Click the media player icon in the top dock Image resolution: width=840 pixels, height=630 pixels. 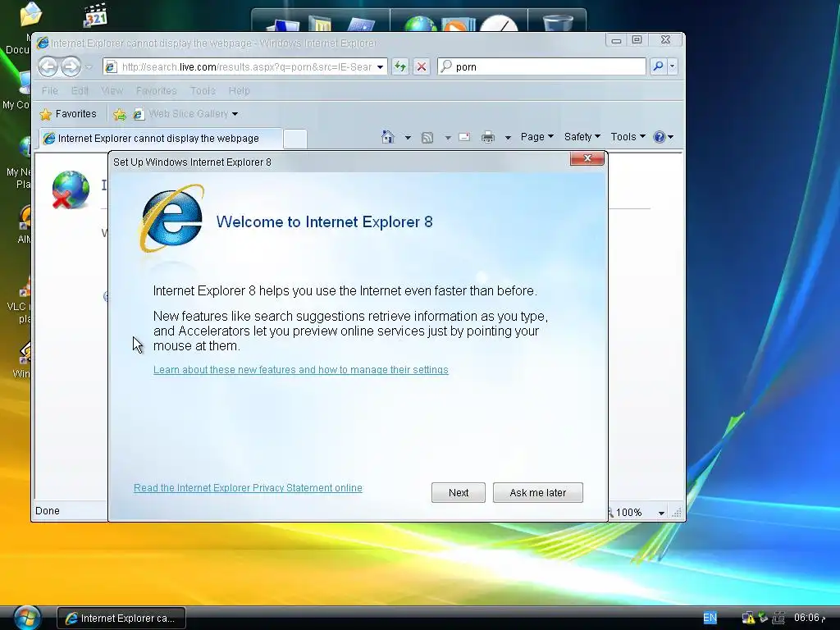click(459, 24)
